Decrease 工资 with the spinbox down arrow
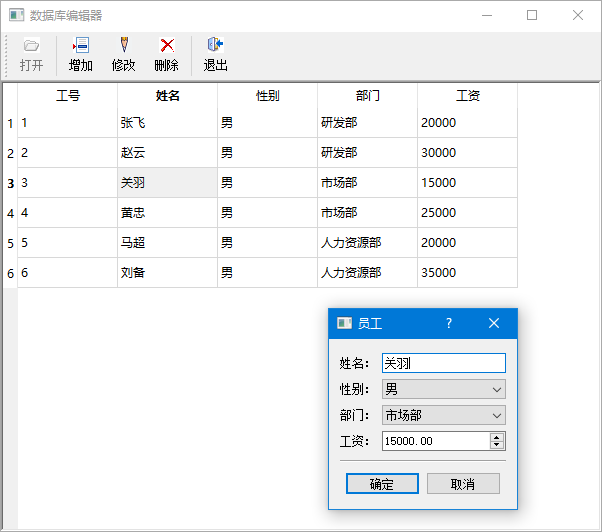 pos(496,445)
